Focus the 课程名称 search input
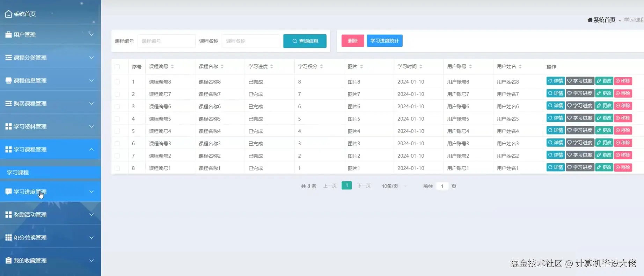Viewport: 644px width, 276px height. pyautogui.click(x=251, y=41)
